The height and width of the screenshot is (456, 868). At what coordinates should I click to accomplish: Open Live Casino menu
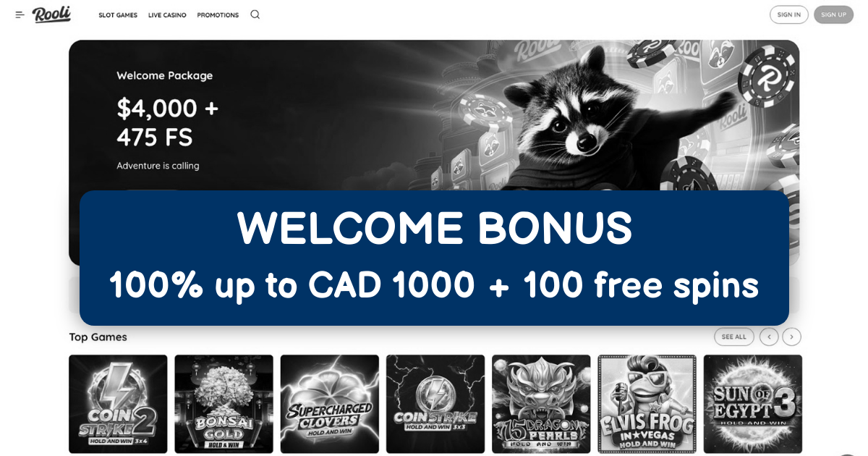[167, 15]
